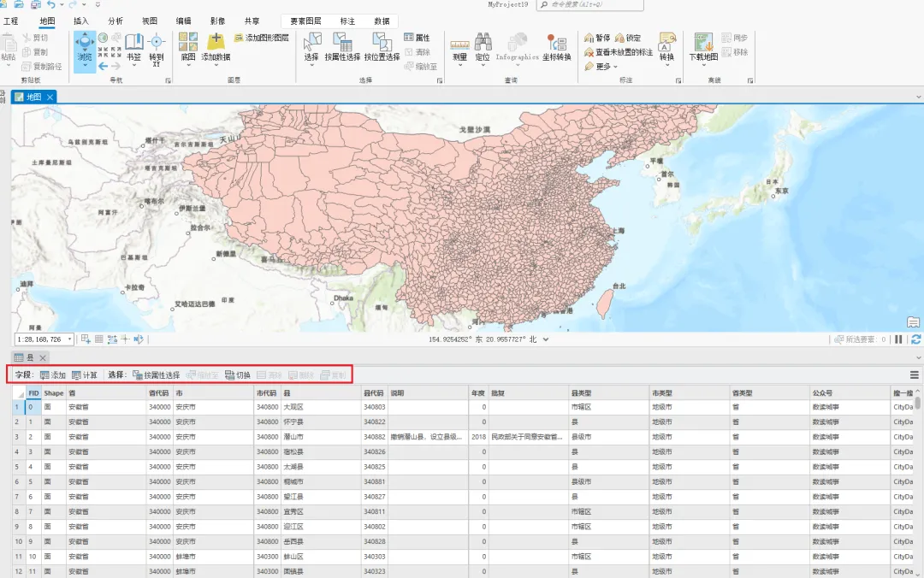The image size is (924, 578).
Task: Click the refresh map icon
Action: [915, 339]
